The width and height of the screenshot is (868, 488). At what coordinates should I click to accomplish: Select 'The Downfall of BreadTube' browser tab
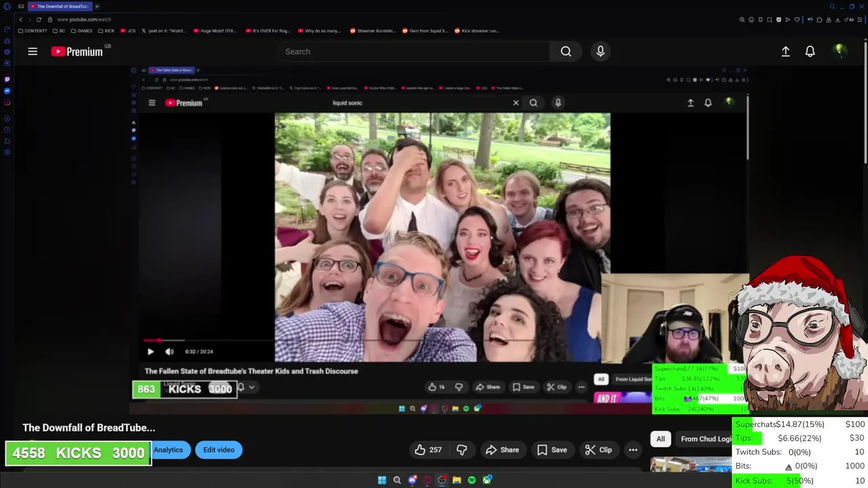[60, 6]
